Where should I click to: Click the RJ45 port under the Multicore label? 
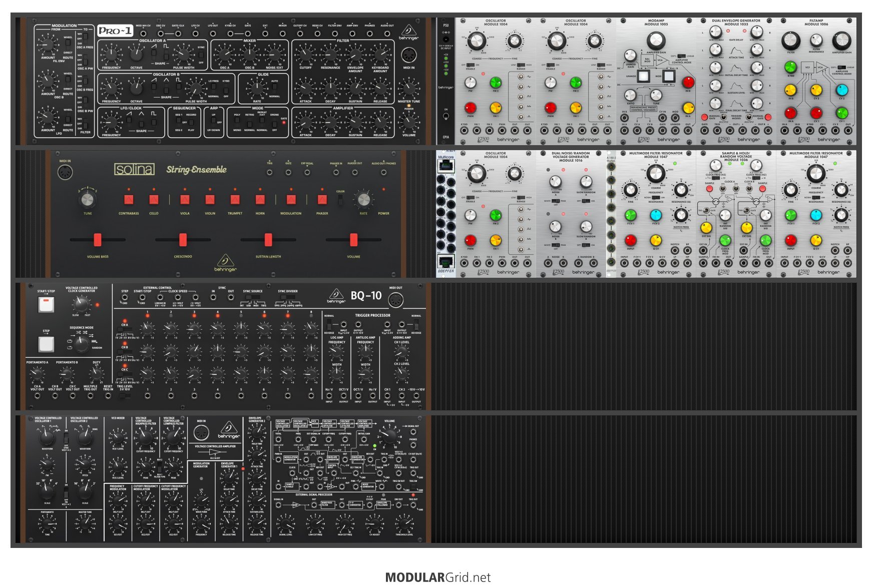[x=446, y=167]
